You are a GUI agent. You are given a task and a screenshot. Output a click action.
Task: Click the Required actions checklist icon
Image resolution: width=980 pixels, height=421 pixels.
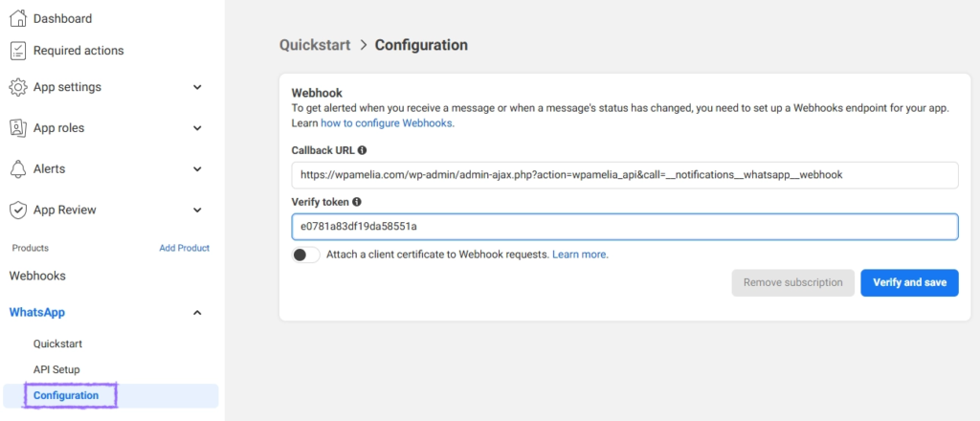click(x=17, y=51)
